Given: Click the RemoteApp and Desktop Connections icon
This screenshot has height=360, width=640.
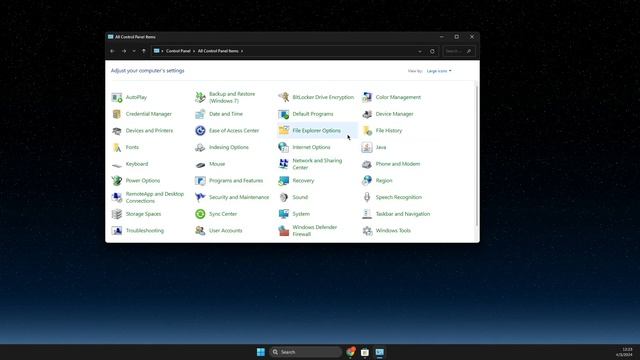Looking at the screenshot, I should (x=117, y=198).
